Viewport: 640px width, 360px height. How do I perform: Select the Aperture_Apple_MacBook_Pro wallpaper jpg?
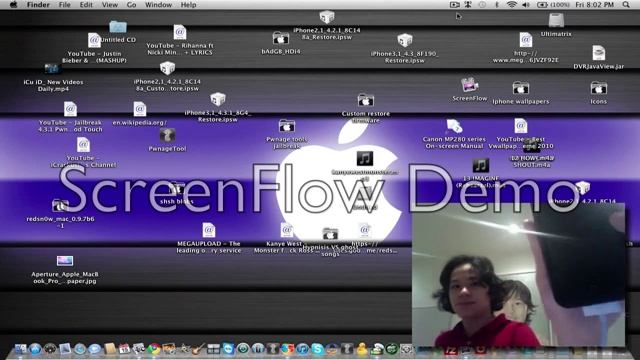point(65,261)
